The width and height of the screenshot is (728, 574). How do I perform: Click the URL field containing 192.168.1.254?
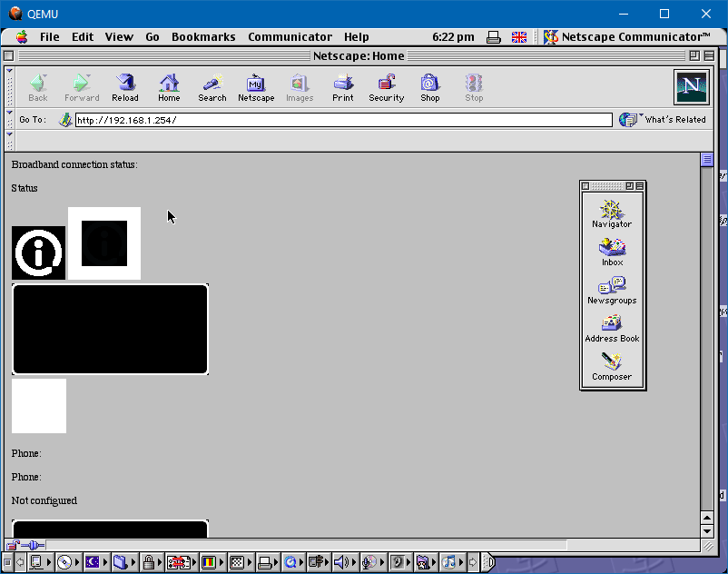[343, 120]
